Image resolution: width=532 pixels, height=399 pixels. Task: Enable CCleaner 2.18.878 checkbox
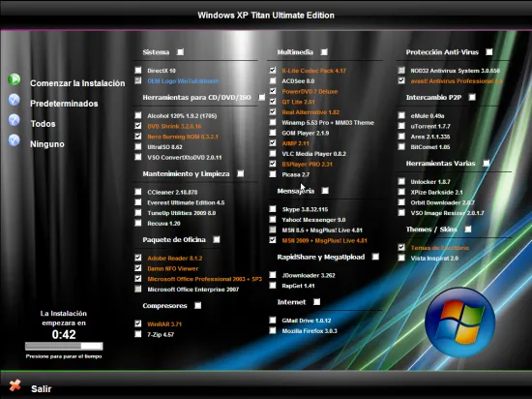[x=138, y=192]
